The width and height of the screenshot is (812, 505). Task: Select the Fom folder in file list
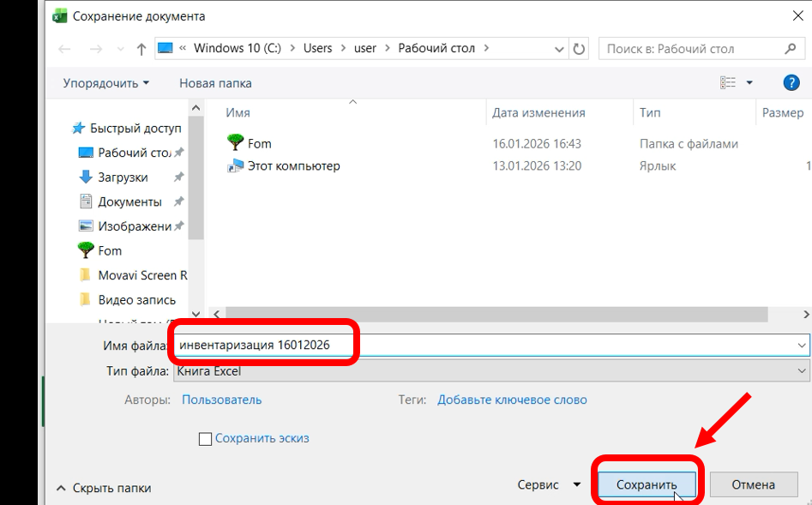coord(250,143)
